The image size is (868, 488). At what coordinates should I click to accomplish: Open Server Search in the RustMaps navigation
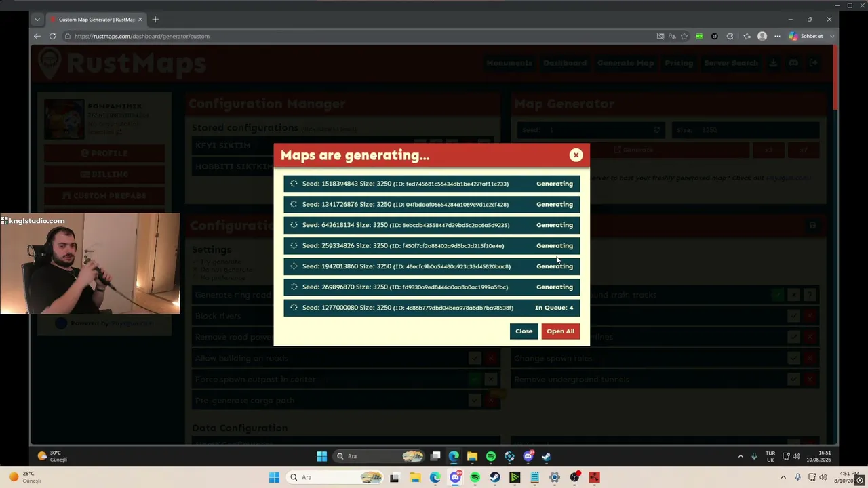[731, 63]
